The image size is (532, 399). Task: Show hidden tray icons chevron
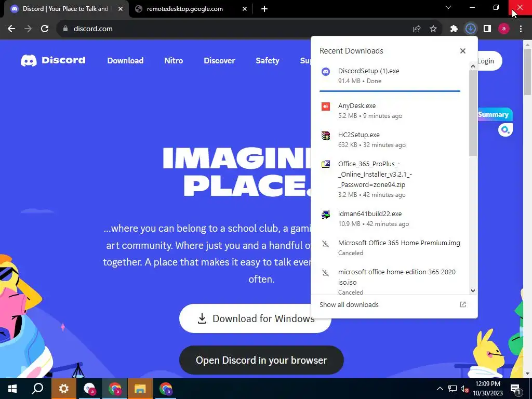coord(440,389)
